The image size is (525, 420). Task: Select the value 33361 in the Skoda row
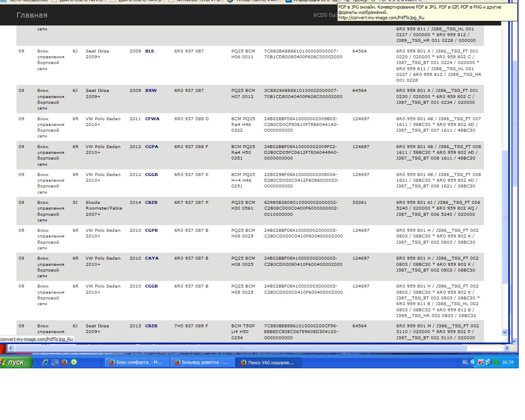(359, 203)
